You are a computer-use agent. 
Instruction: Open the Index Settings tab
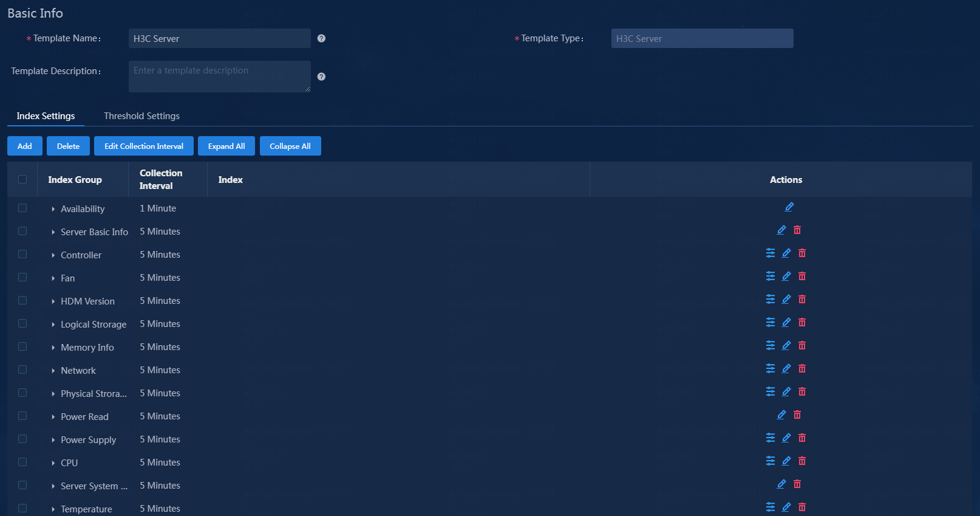tap(46, 116)
